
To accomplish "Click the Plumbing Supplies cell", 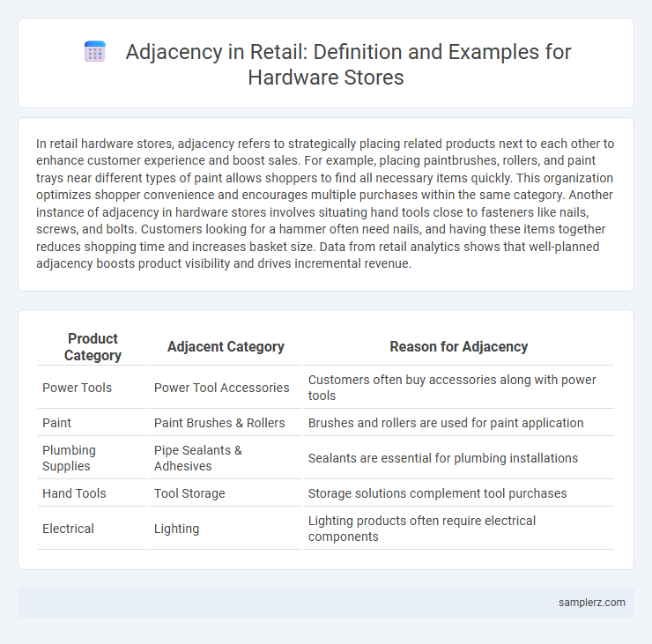I will (93, 458).
